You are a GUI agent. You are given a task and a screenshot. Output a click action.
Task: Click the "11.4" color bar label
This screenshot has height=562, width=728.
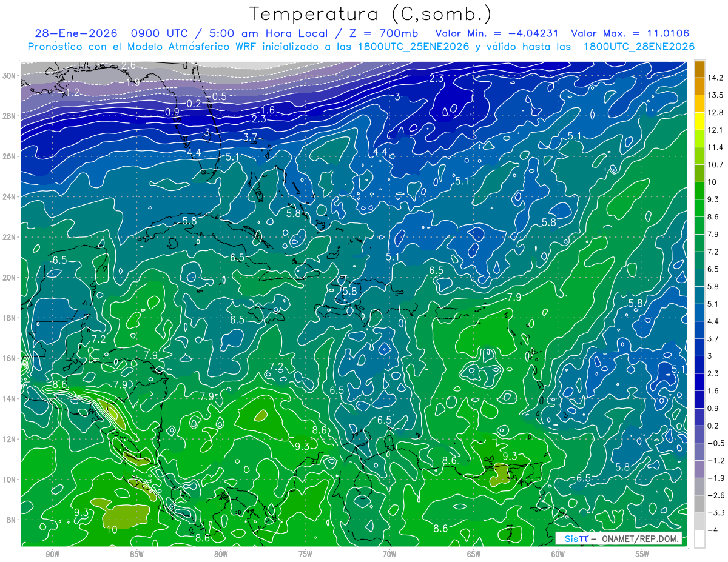(716, 147)
